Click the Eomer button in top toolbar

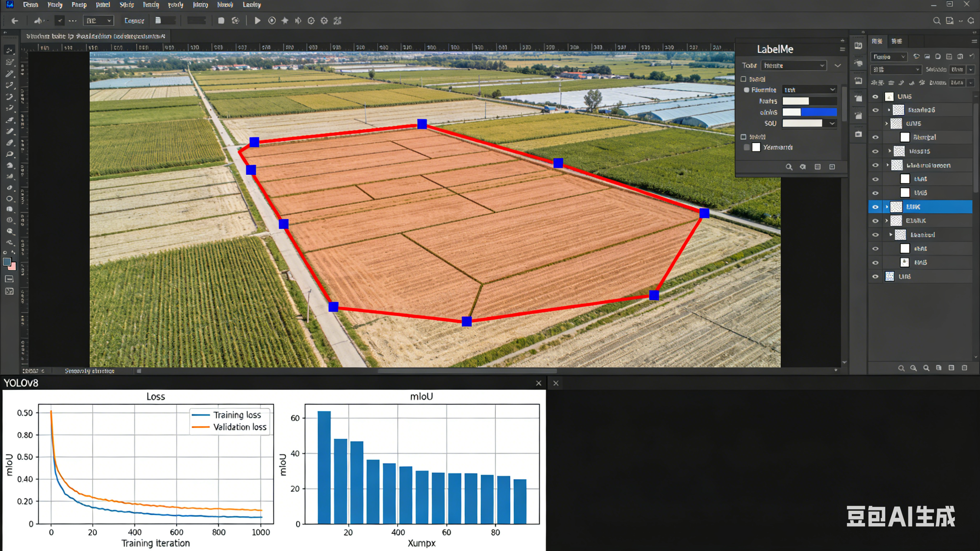tap(134, 20)
